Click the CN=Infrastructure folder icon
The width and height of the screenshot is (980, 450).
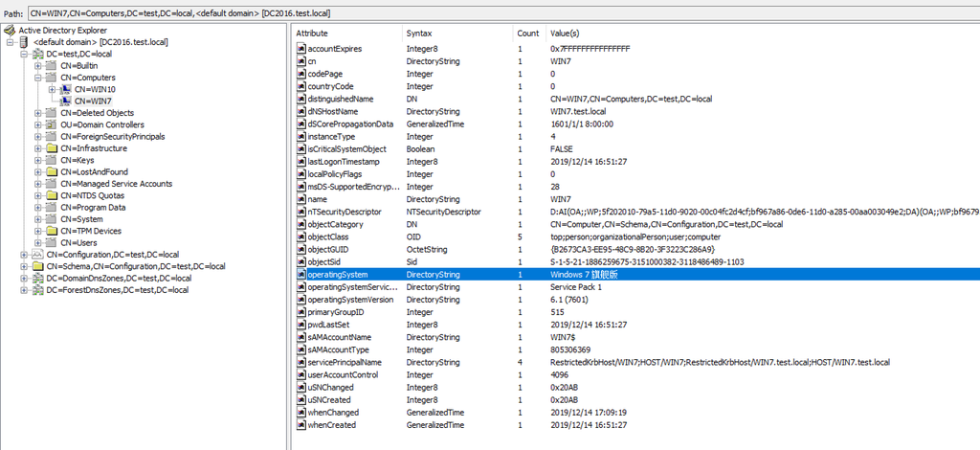pyautogui.click(x=52, y=148)
